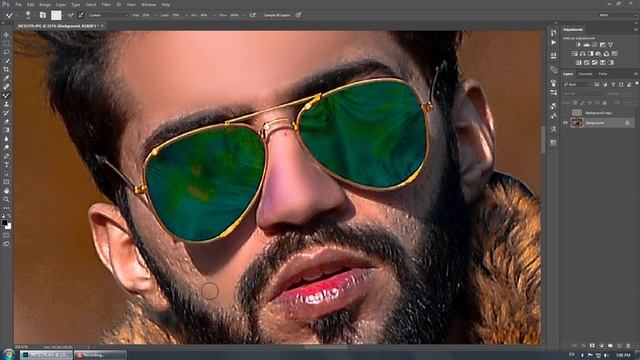Open the Filter menu
640x360 pixels.
pyautogui.click(x=106, y=4)
